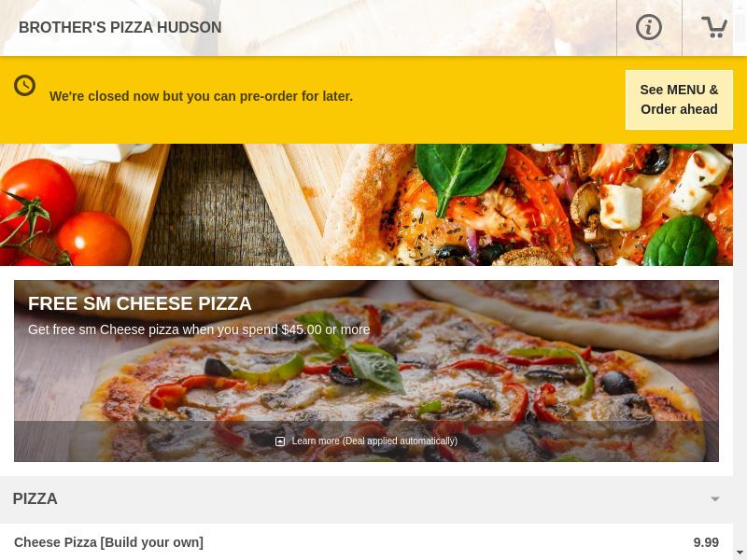Click the tomatoes in the hero image
The image size is (747, 560).
point(62,215)
